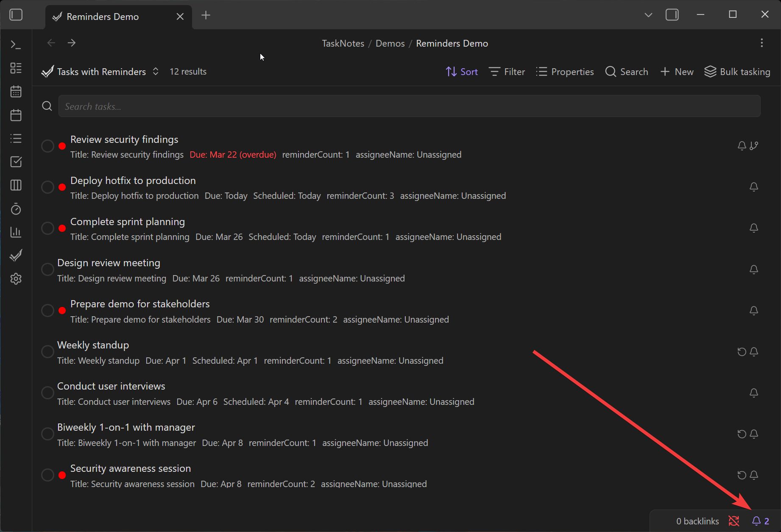Click the pomodoro timer icon in sidebar

16,209
